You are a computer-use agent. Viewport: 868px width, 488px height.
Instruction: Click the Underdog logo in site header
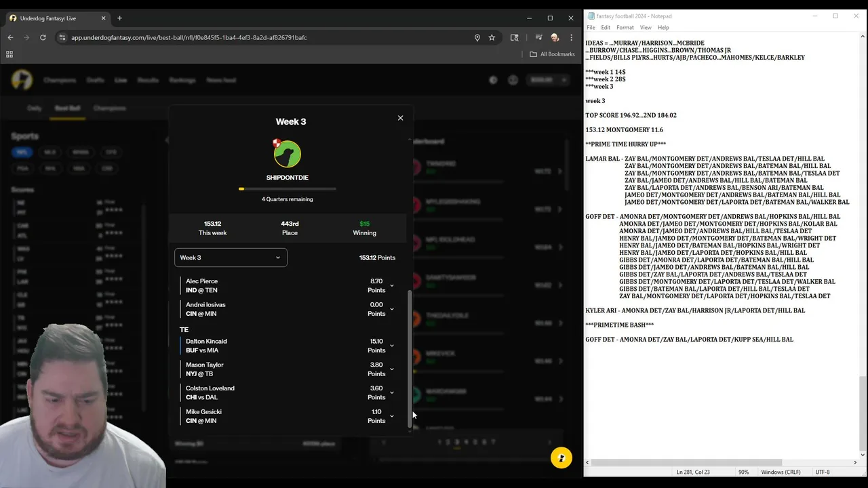[x=22, y=80]
